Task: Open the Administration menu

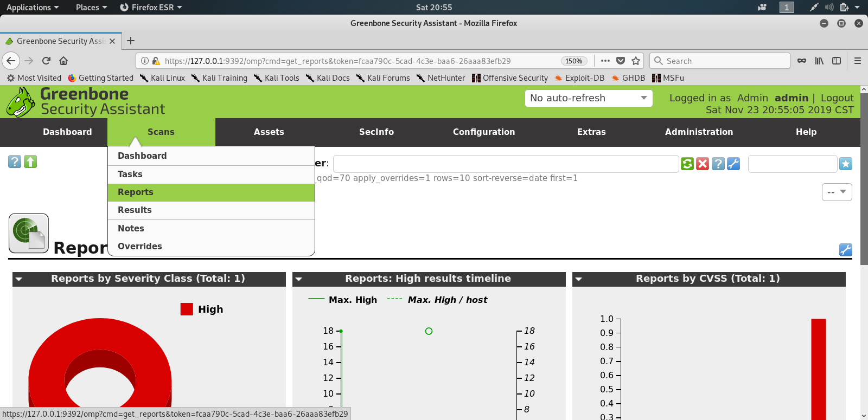Action: click(699, 132)
